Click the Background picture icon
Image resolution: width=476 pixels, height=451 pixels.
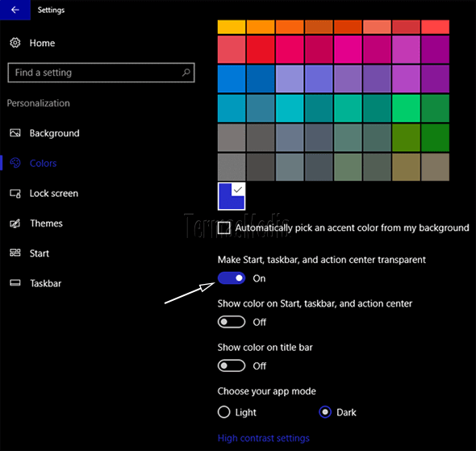pyautogui.click(x=15, y=133)
